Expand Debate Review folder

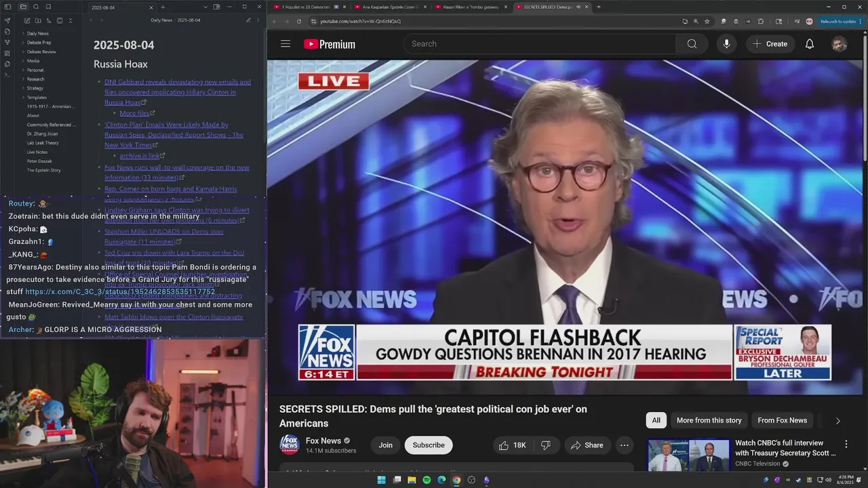[41, 52]
